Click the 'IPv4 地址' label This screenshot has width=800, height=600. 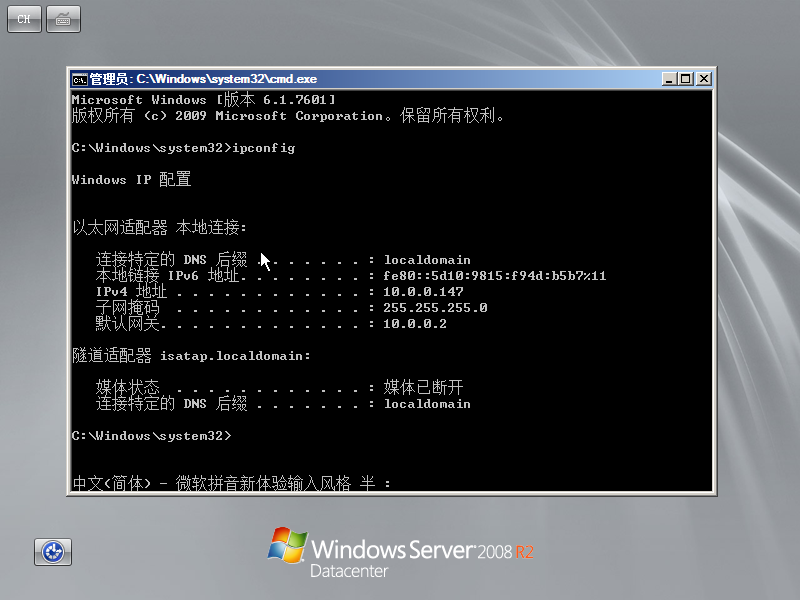pos(131,292)
